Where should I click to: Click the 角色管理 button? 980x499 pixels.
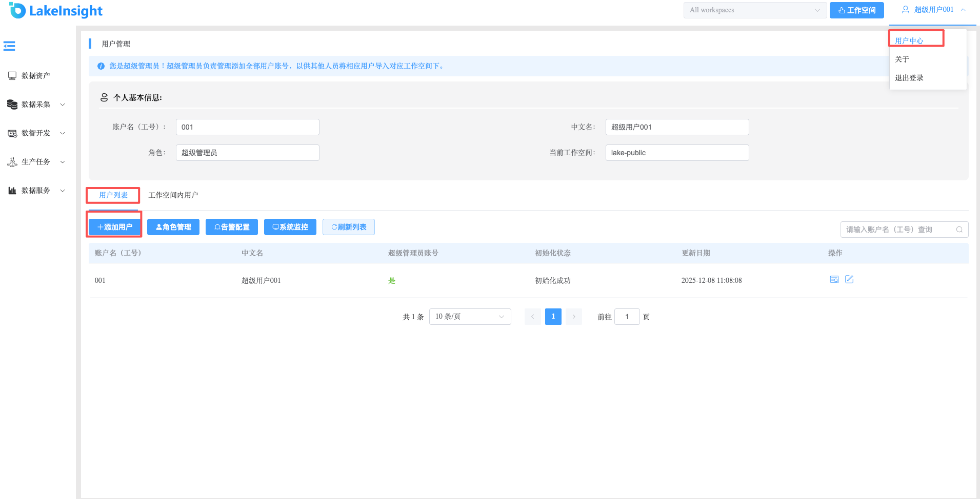173,227
